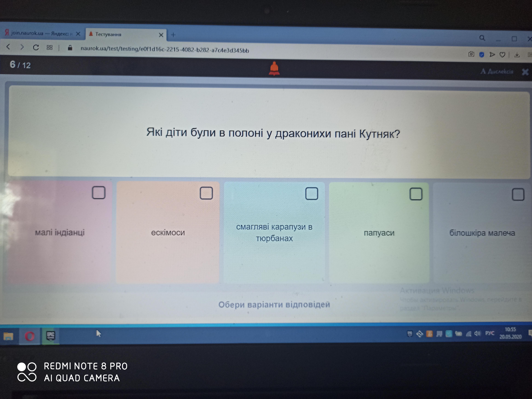The height and width of the screenshot is (399, 532).
Task: Open the РУС language switcher in tray
Action: pos(490,333)
